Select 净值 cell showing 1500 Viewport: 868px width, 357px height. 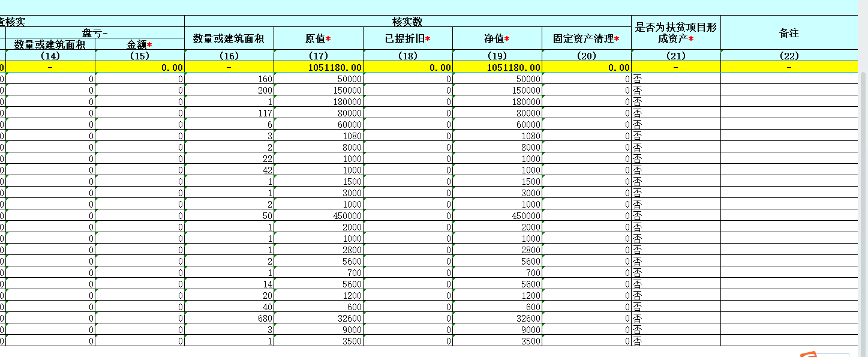coord(497,181)
